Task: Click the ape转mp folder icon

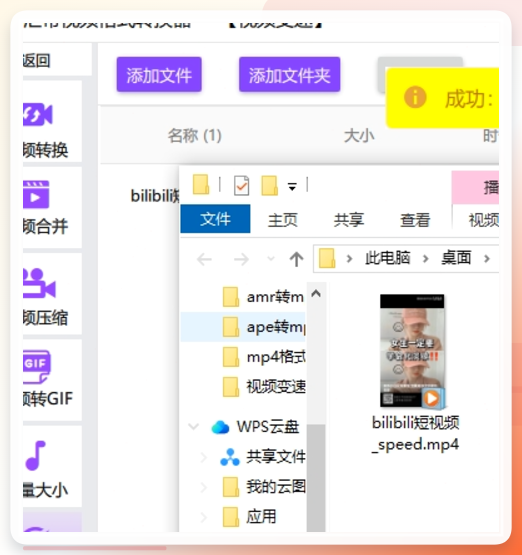Action: click(231, 327)
